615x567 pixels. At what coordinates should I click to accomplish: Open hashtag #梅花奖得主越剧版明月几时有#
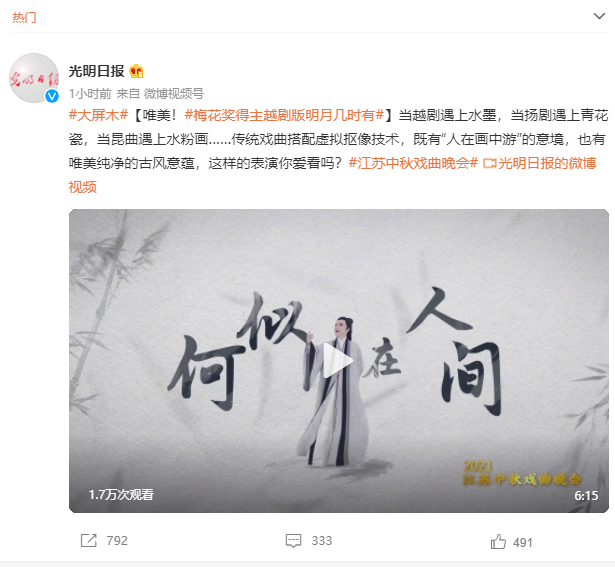tap(284, 115)
